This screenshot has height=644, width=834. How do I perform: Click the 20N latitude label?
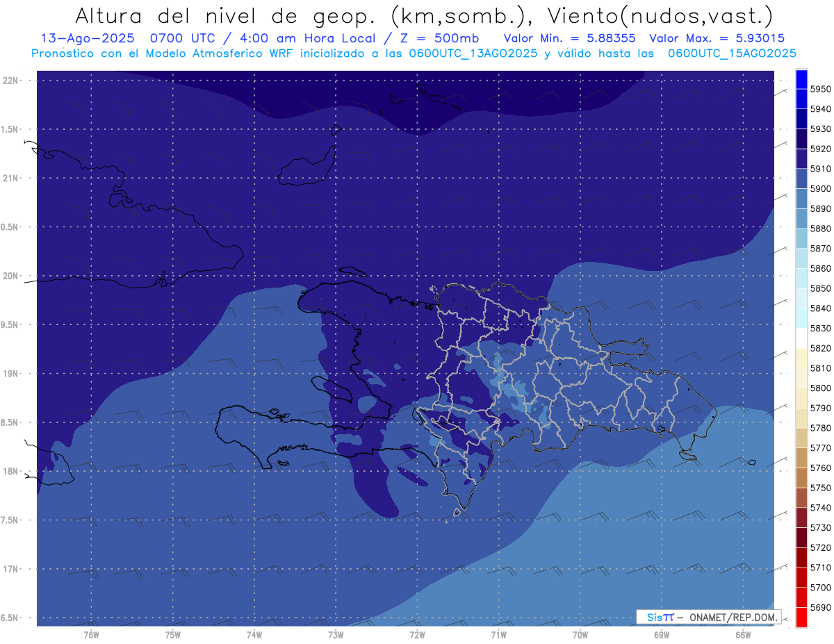click(10, 276)
